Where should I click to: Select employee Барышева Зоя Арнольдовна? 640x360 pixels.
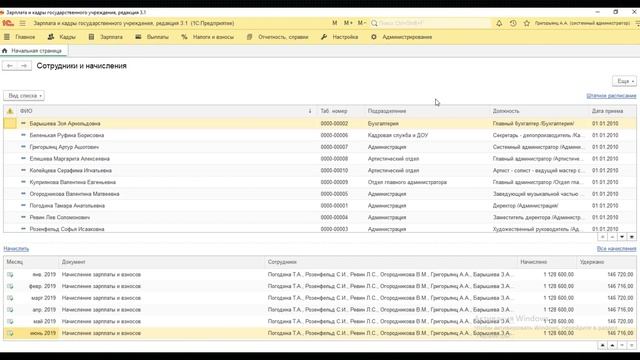point(65,123)
